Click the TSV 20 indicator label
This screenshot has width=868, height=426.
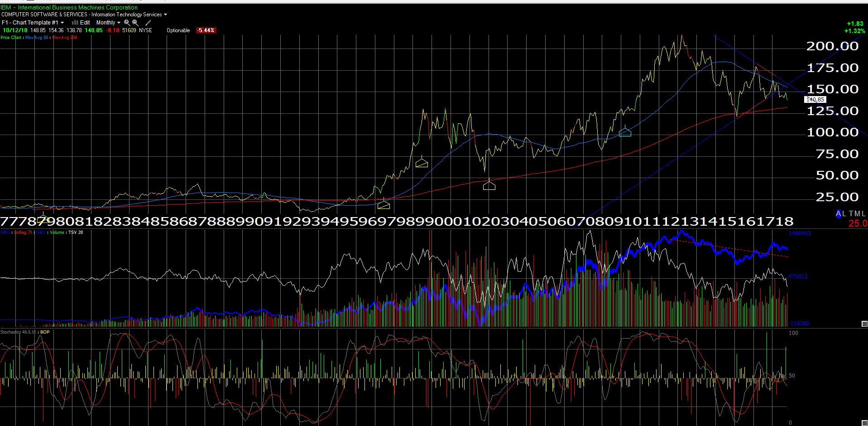[x=76, y=232]
